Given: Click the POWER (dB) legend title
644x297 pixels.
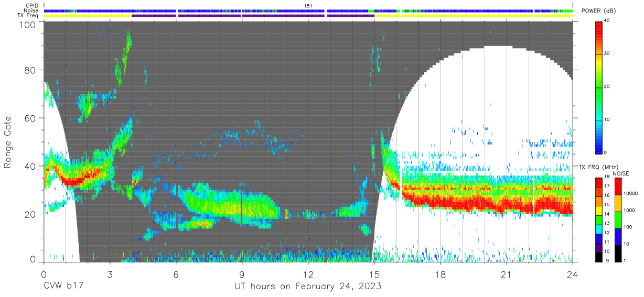Looking at the screenshot, I should (x=599, y=11).
